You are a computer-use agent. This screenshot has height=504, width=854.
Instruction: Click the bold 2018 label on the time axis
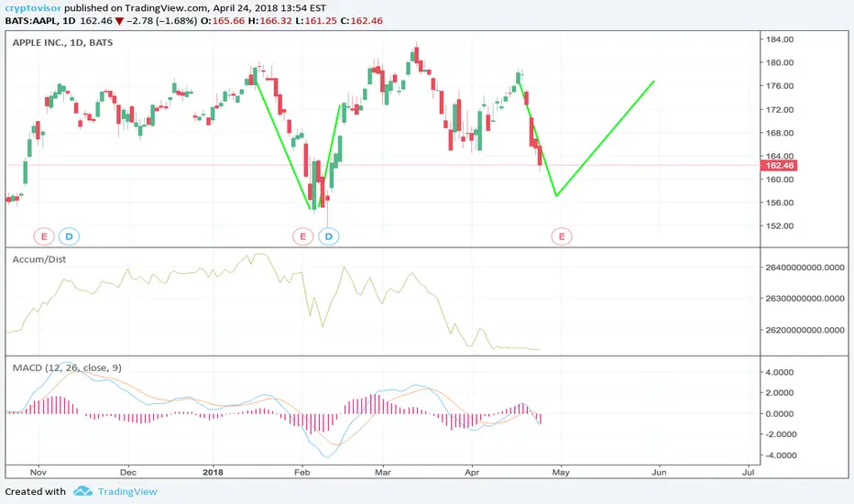click(213, 473)
